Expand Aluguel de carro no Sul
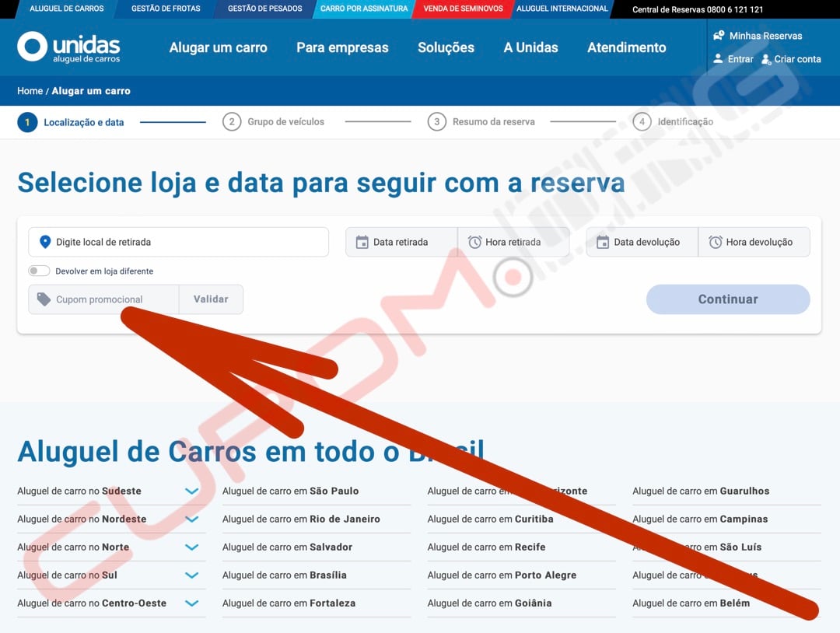840x633 pixels. coord(192,575)
